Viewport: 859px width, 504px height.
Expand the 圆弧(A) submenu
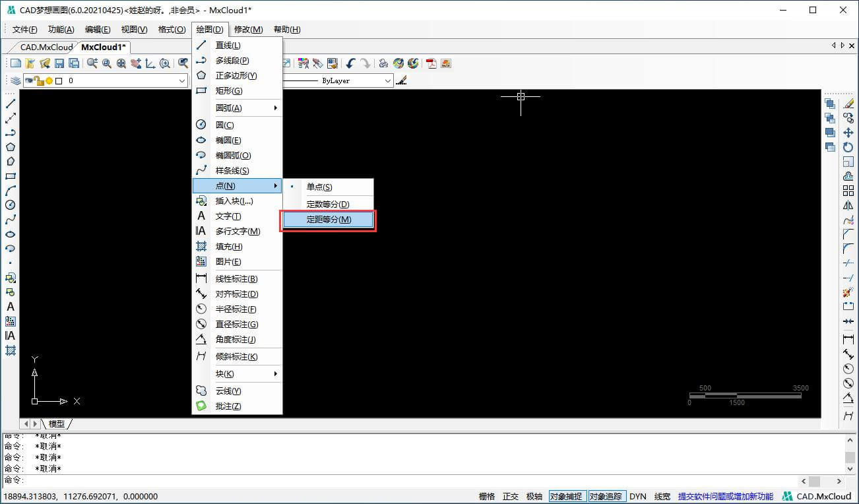(x=238, y=108)
